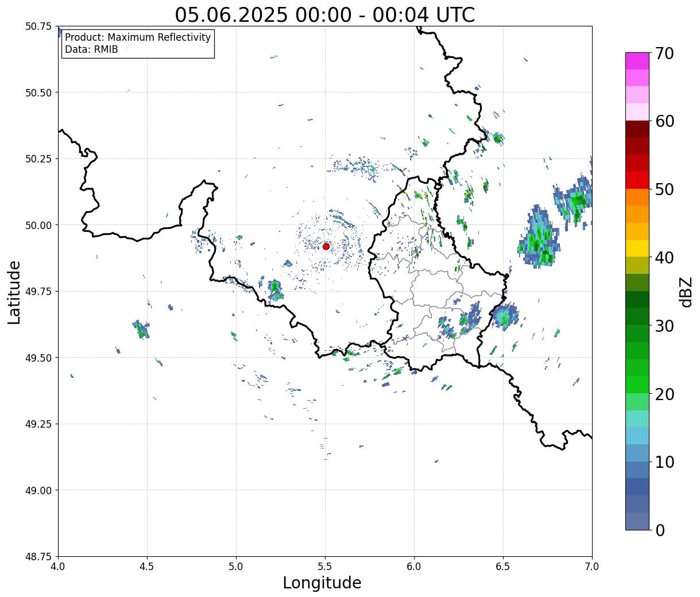Screen dimensions: 700x597
Task: Click the colorbar tick label '20'
Action: (664, 394)
